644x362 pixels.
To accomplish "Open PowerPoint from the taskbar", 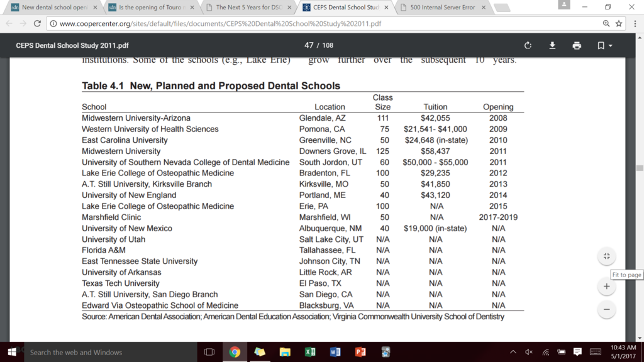I will 360,352.
